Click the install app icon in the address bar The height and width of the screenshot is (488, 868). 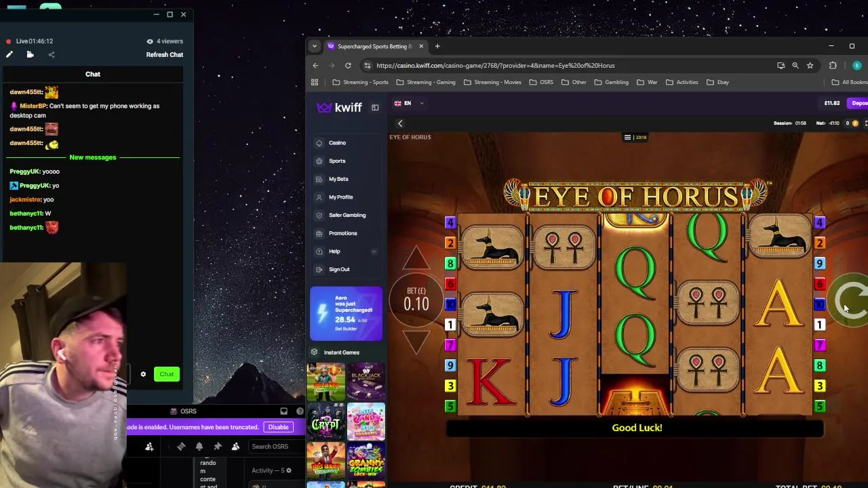pos(781,66)
